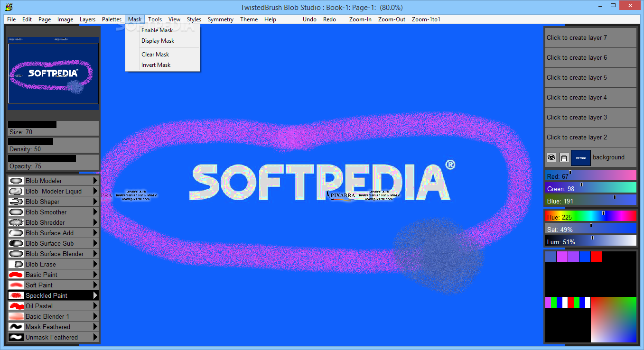This screenshot has width=644, height=350.
Task: Click the TwistedBrush app icon in title bar
Action: click(x=8, y=7)
